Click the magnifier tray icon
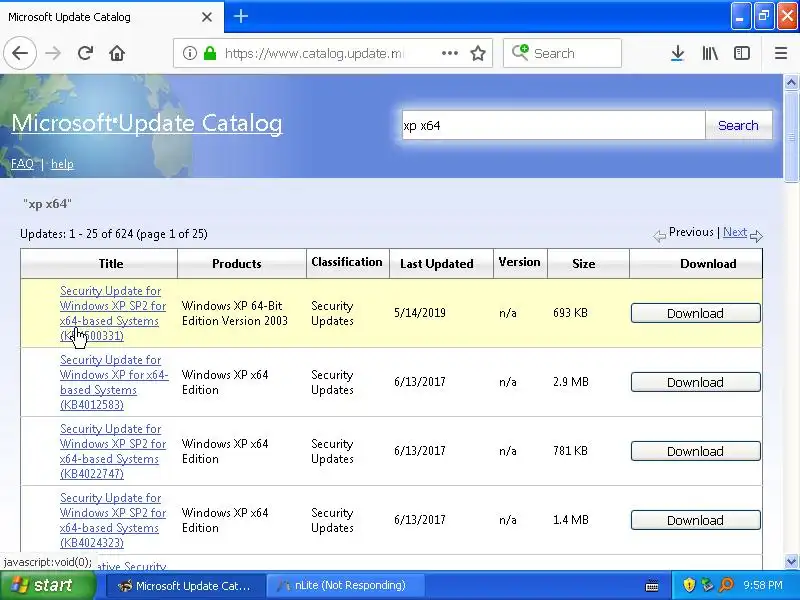This screenshot has height=600, width=800. pos(726,585)
